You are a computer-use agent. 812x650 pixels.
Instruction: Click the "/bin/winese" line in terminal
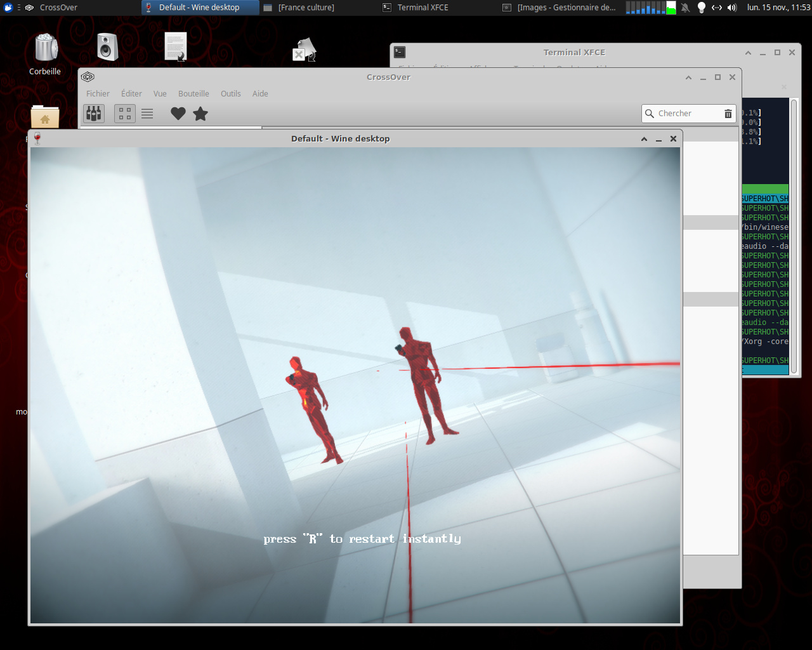click(765, 227)
